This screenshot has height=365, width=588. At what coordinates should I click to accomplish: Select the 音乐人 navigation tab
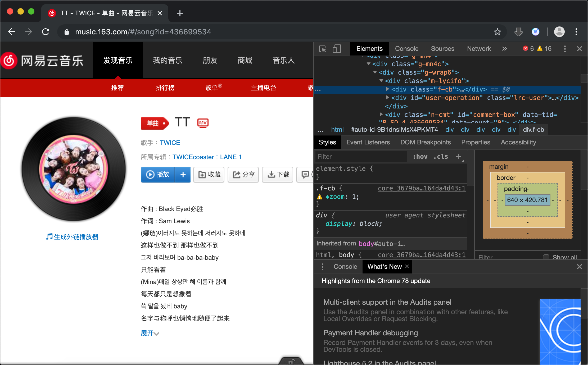(x=284, y=60)
